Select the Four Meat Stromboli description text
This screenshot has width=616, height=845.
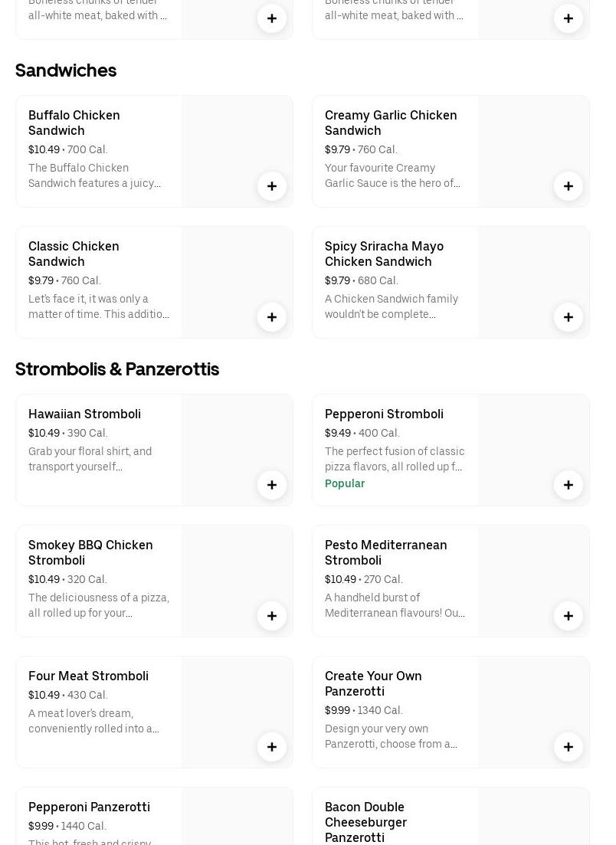coord(93,721)
